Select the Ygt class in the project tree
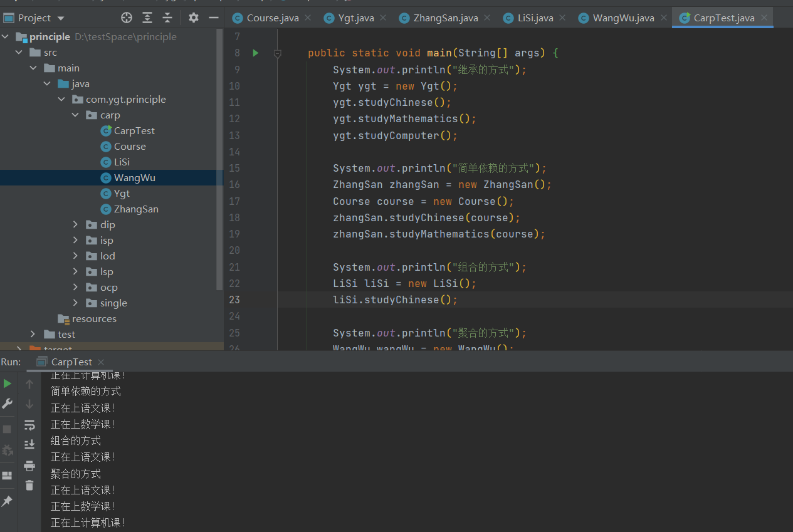The width and height of the screenshot is (793, 532). (x=122, y=194)
